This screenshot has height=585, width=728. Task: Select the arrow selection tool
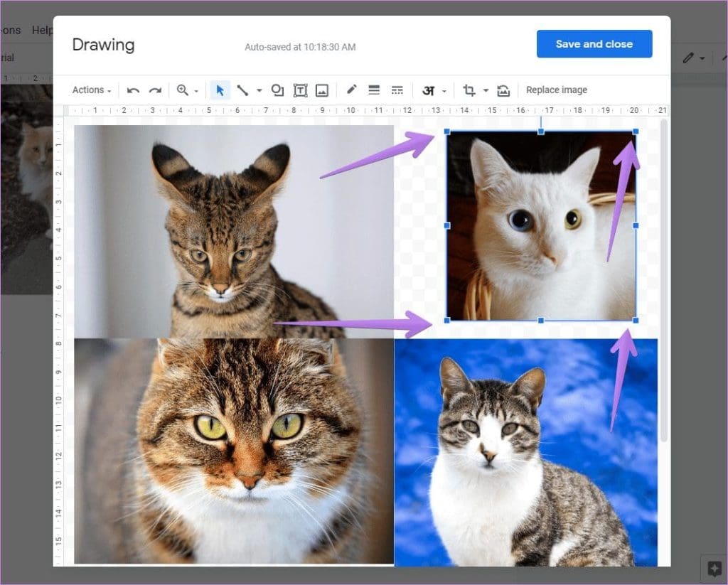(x=220, y=90)
